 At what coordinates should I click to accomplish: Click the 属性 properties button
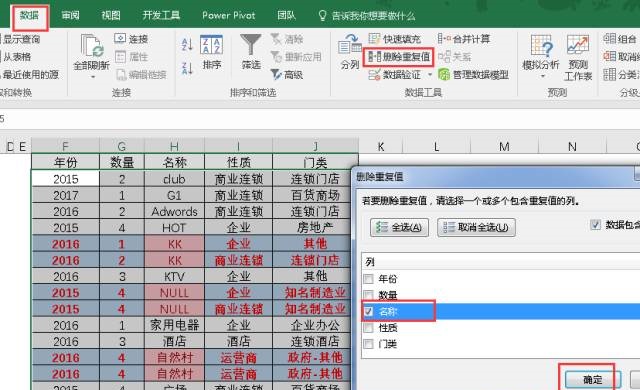131,57
